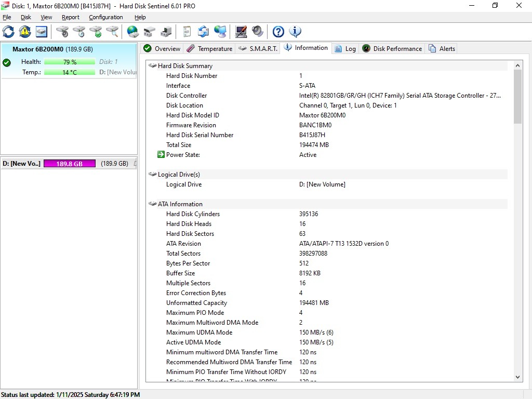Image resolution: width=532 pixels, height=399 pixels.
Task: Click the speaker toolbar icon
Action: coord(258,32)
